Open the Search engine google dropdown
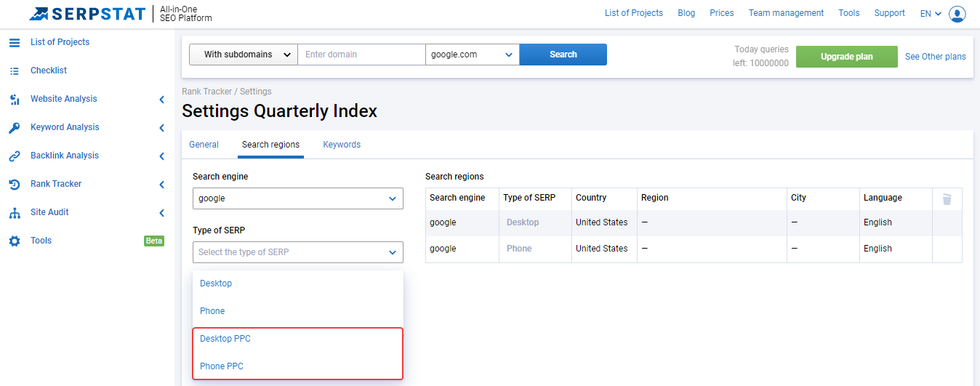The width and height of the screenshot is (980, 386). pyautogui.click(x=298, y=198)
